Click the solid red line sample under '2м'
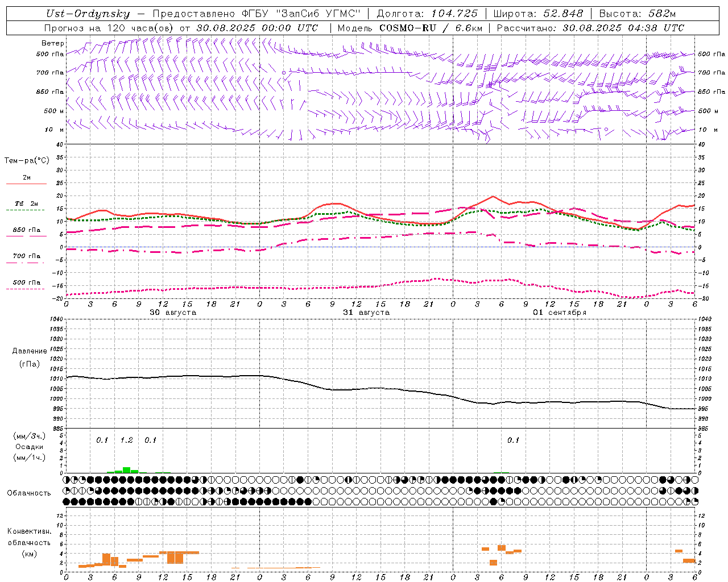 (26, 184)
